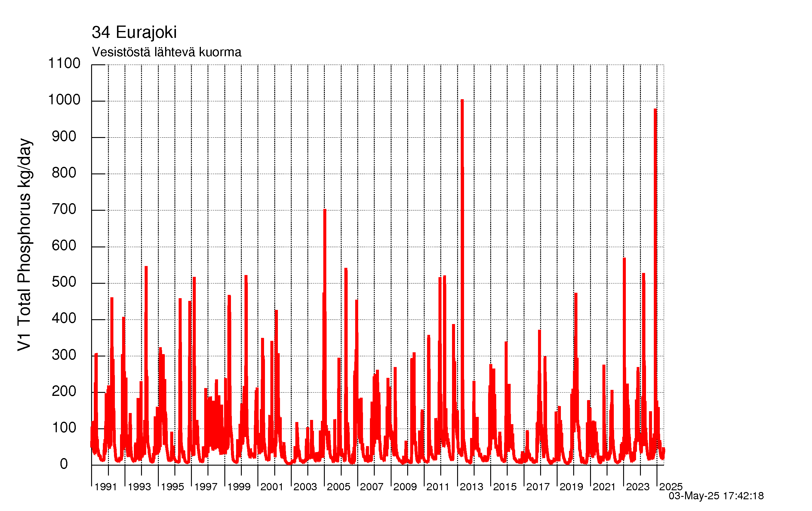Click the y-axis value 800
Screen dimensions: 812x511
[64, 173]
